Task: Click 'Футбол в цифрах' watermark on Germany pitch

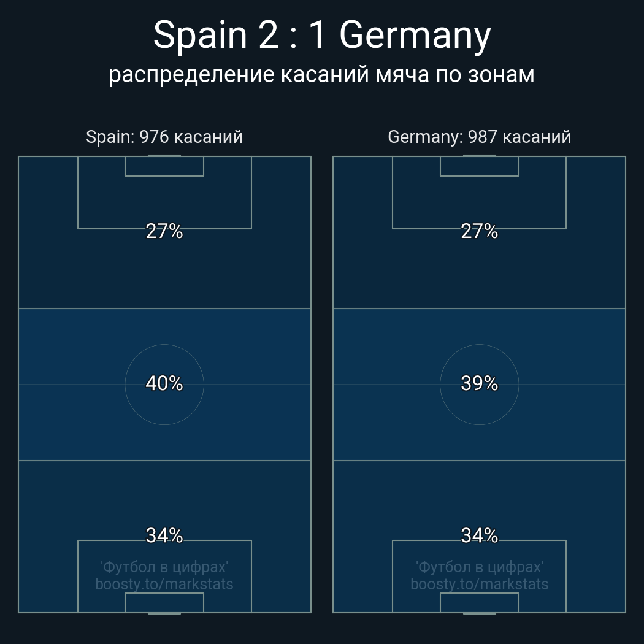Action: (x=479, y=567)
